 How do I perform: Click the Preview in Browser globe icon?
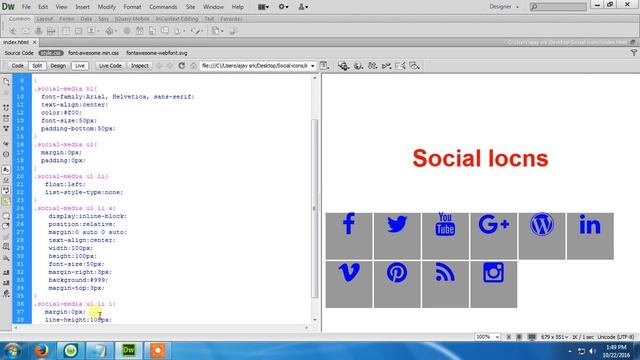coord(358,66)
